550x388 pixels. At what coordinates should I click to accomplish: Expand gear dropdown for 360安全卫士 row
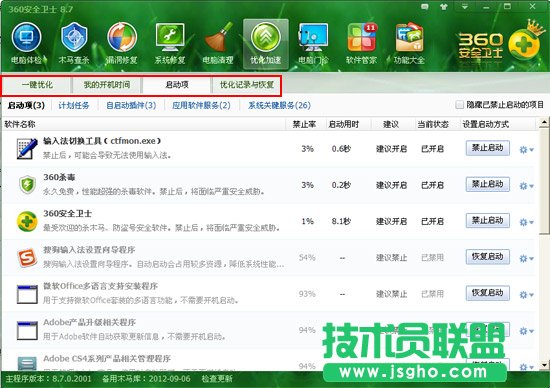click(526, 222)
